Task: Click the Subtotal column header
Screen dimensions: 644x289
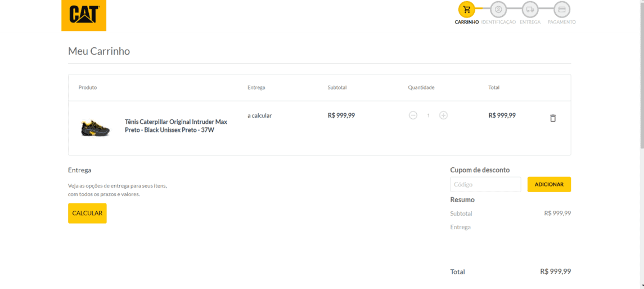Action: point(337,87)
